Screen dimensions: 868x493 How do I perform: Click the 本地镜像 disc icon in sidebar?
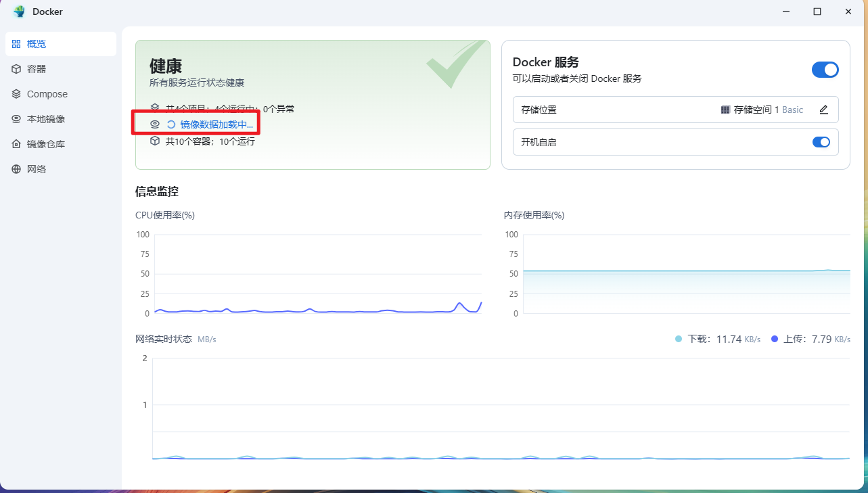click(16, 119)
